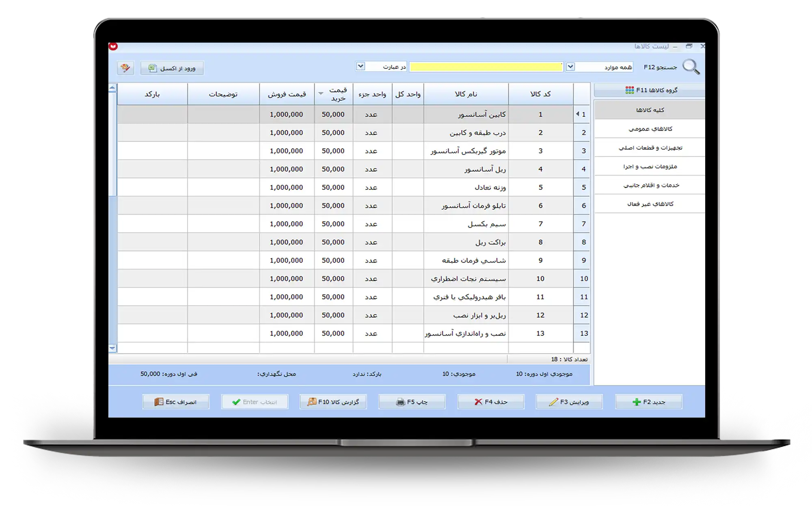Click the purchase price column sort arrow
The image size is (812, 506).
[321, 94]
